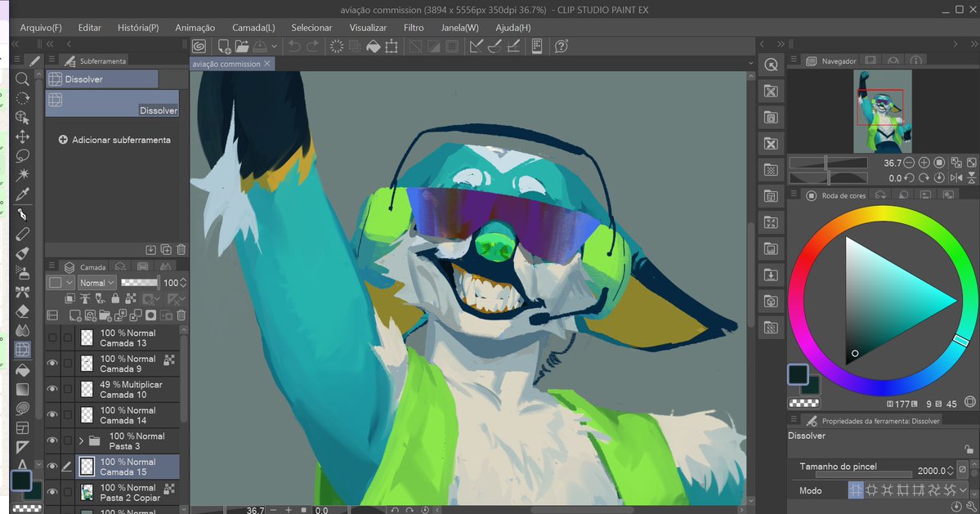Close the aviação commission tab
The image size is (980, 514).
click(267, 64)
